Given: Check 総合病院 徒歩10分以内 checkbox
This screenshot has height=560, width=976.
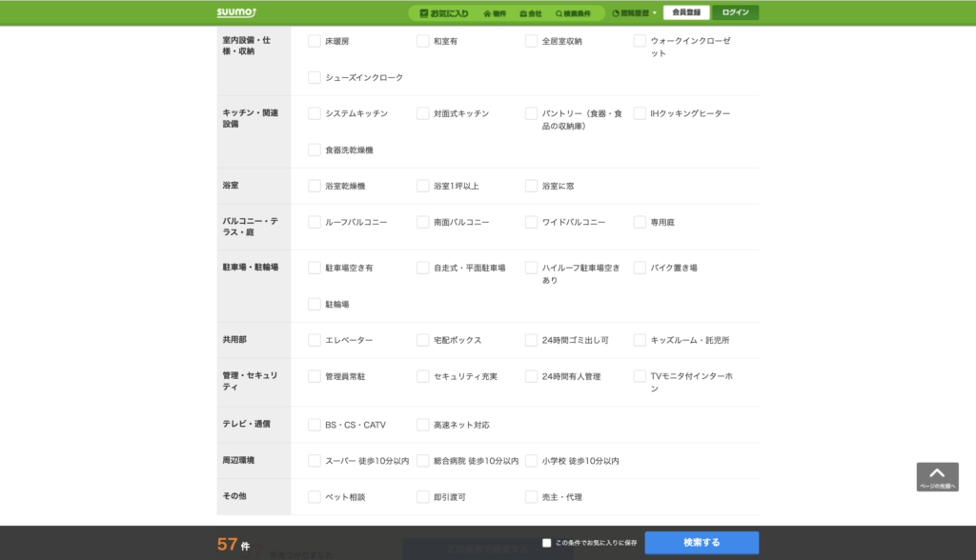Looking at the screenshot, I should click(x=422, y=461).
